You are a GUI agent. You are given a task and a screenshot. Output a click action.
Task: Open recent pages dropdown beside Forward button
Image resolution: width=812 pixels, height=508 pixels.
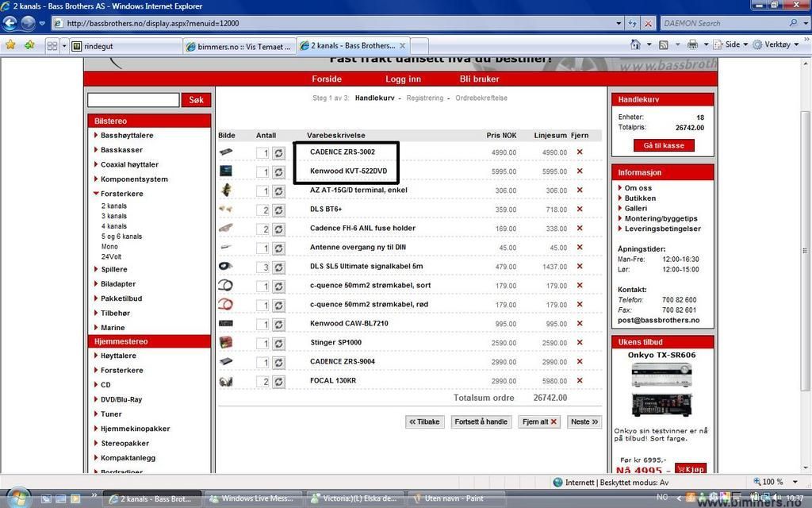pyautogui.click(x=42, y=23)
